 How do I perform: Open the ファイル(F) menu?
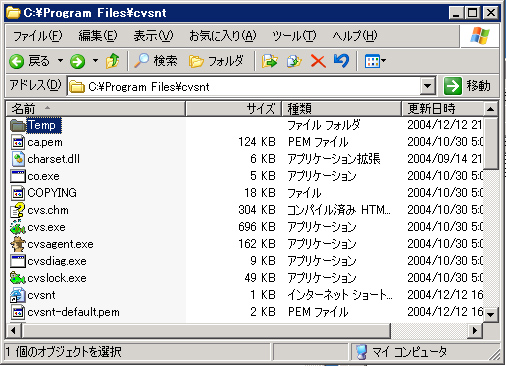(x=37, y=36)
